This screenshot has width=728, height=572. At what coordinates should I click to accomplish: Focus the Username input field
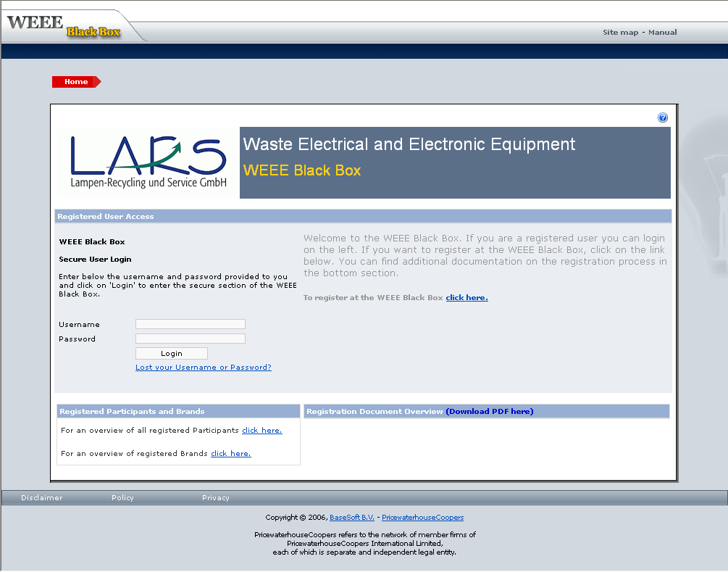191,324
